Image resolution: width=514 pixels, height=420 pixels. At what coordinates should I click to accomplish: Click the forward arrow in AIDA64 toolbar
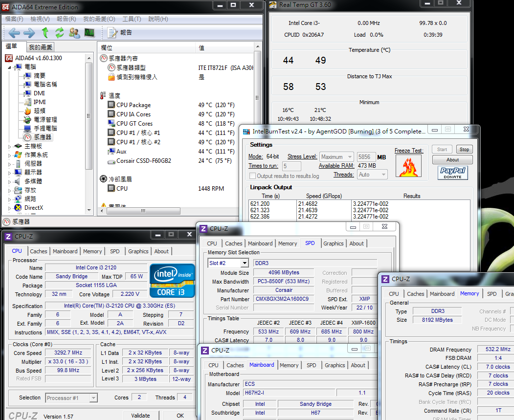pos(29,33)
